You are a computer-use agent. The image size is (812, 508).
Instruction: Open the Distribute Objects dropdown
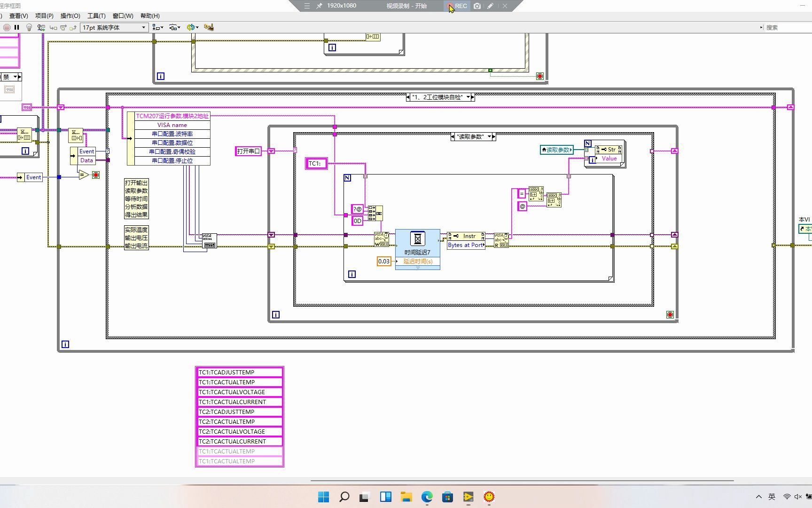175,28
